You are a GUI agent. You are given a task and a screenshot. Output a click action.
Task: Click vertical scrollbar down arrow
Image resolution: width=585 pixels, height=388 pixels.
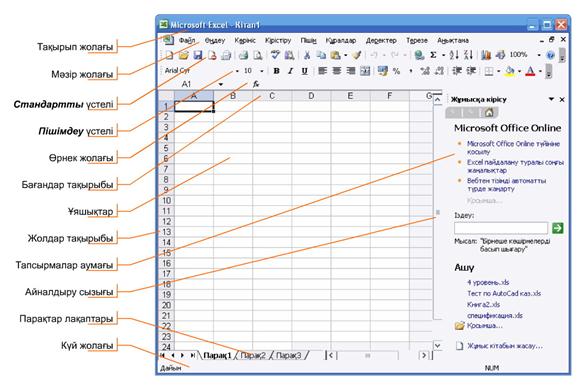click(437, 346)
